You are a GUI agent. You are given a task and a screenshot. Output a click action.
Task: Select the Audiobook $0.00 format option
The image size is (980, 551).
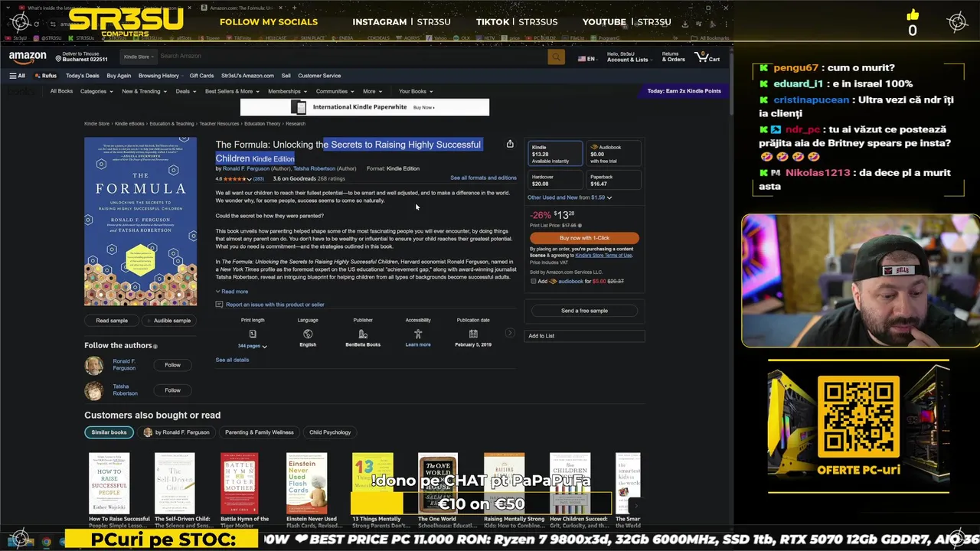click(614, 154)
